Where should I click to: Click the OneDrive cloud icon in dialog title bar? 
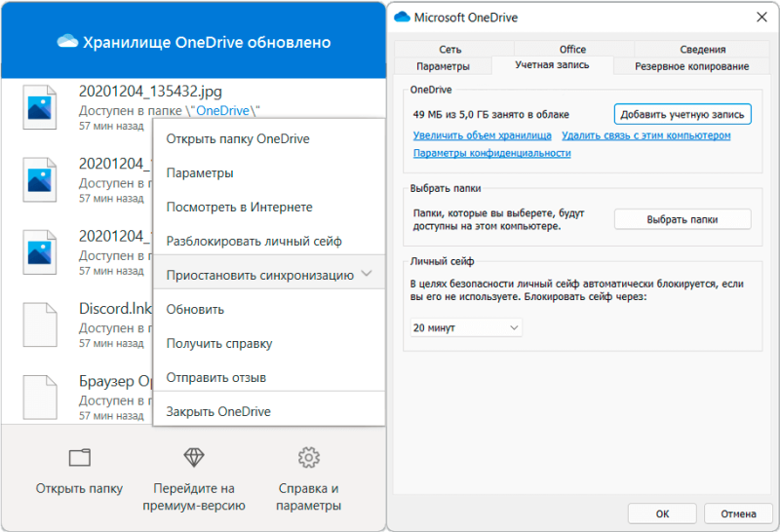pyautogui.click(x=402, y=18)
